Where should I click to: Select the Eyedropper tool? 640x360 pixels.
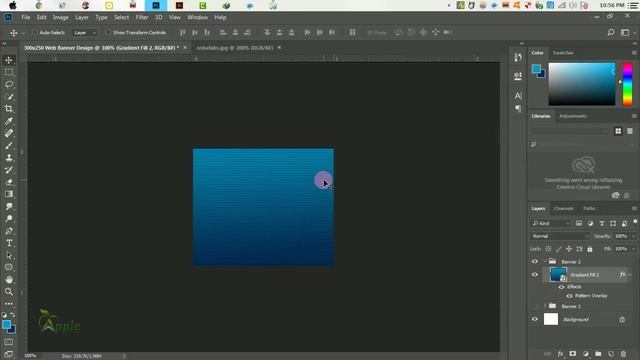tap(9, 121)
